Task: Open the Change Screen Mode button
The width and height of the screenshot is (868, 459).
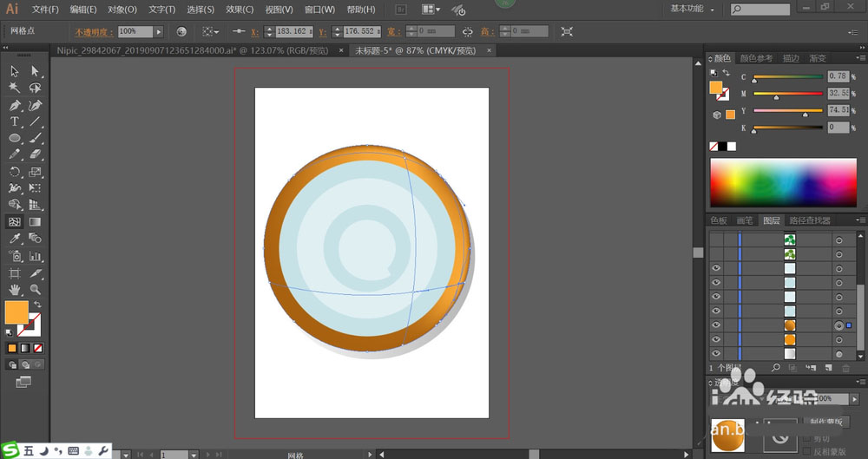Action: point(23,382)
